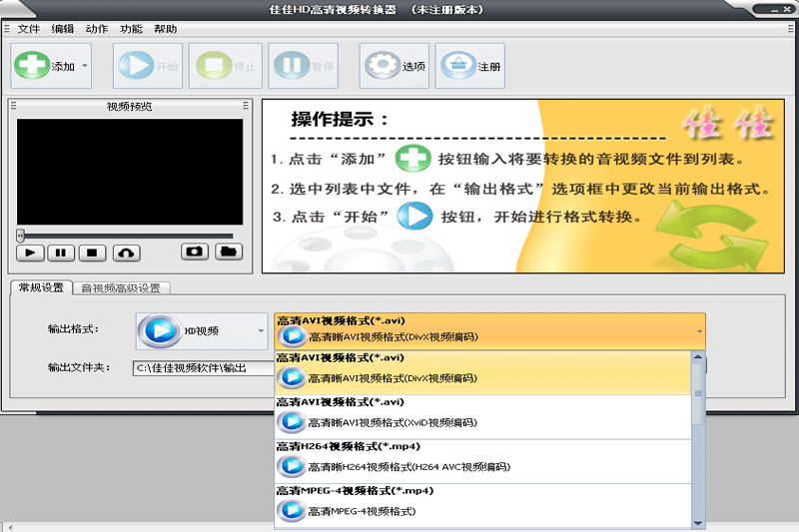Screen dimensions: 799x532
Task: Open the snapshot folder icon
Action: click(229, 253)
